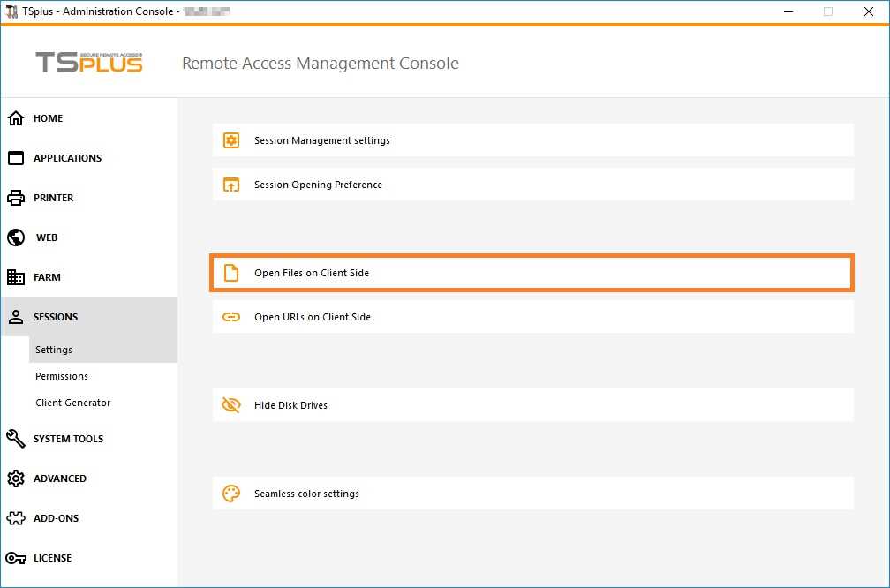The width and height of the screenshot is (890, 588).
Task: Click the Applications window icon
Action: (16, 158)
